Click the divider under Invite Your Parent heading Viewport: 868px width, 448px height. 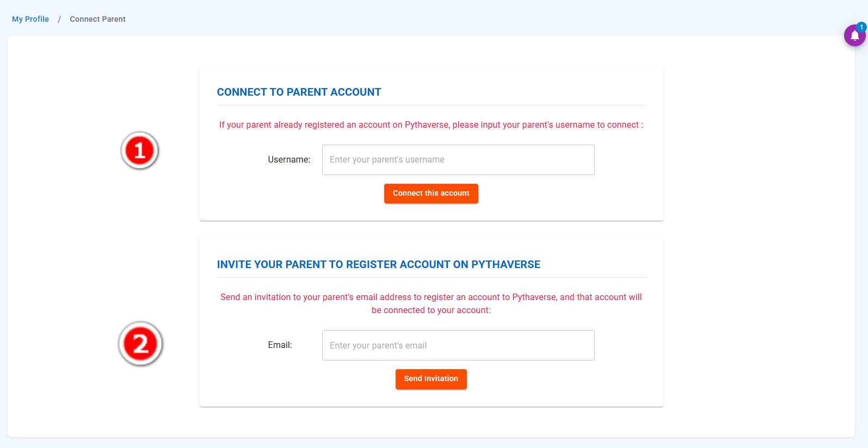431,278
